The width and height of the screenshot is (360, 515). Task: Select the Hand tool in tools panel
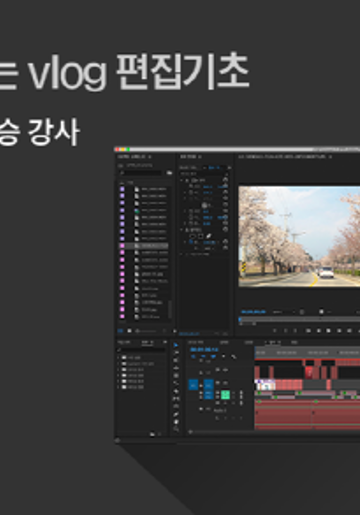(176, 422)
